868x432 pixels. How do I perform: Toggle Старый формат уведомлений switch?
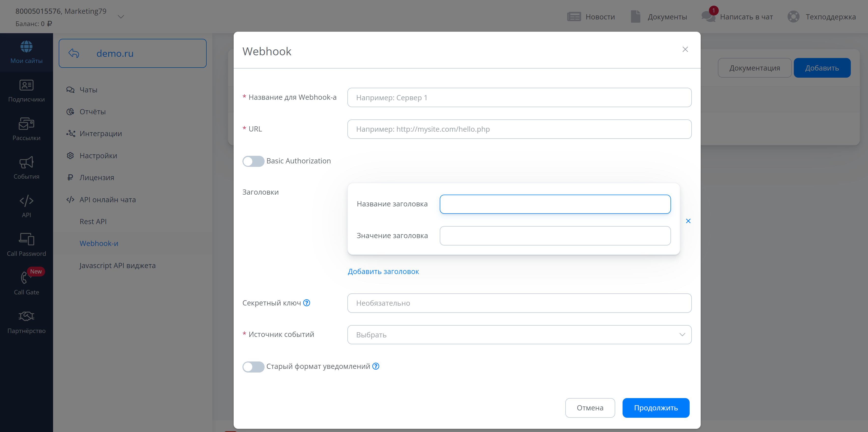coord(253,367)
